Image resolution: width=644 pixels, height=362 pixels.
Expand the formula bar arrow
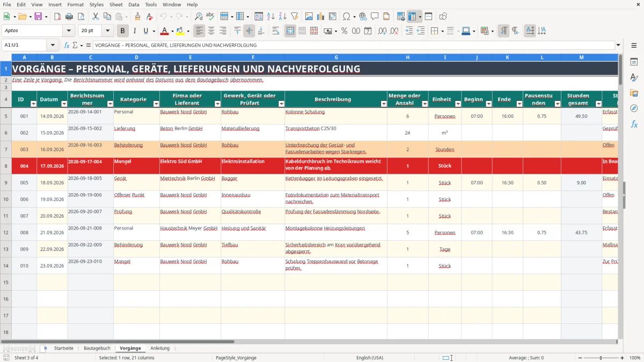click(618, 45)
